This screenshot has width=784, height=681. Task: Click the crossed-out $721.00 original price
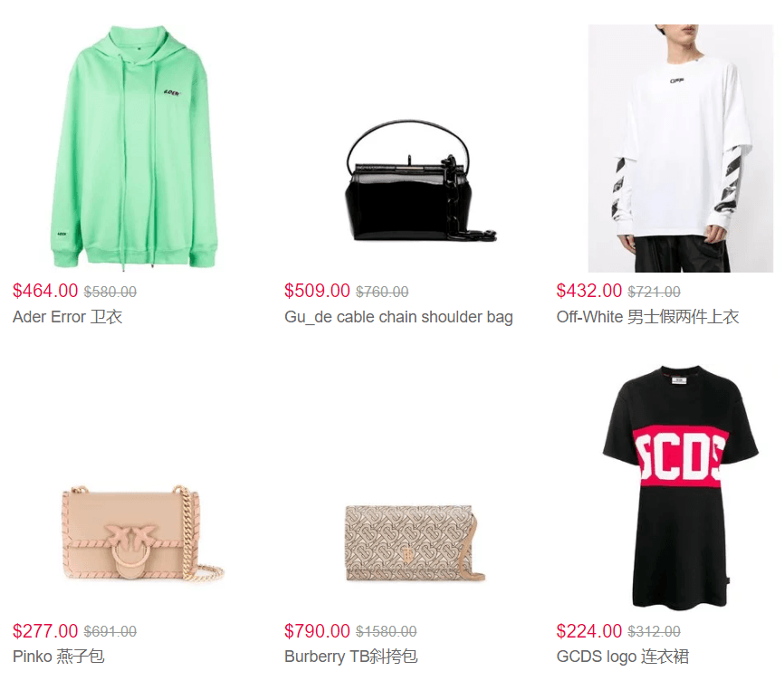coord(654,292)
